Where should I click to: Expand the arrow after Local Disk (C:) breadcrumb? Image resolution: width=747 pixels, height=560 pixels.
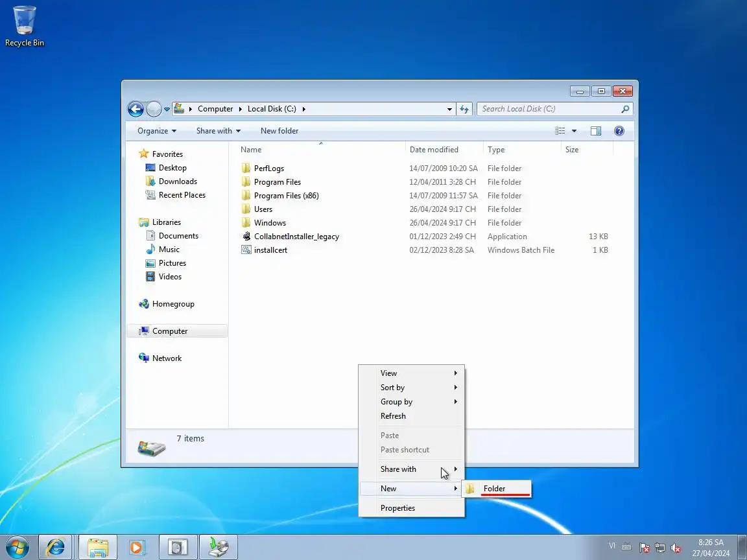click(303, 109)
